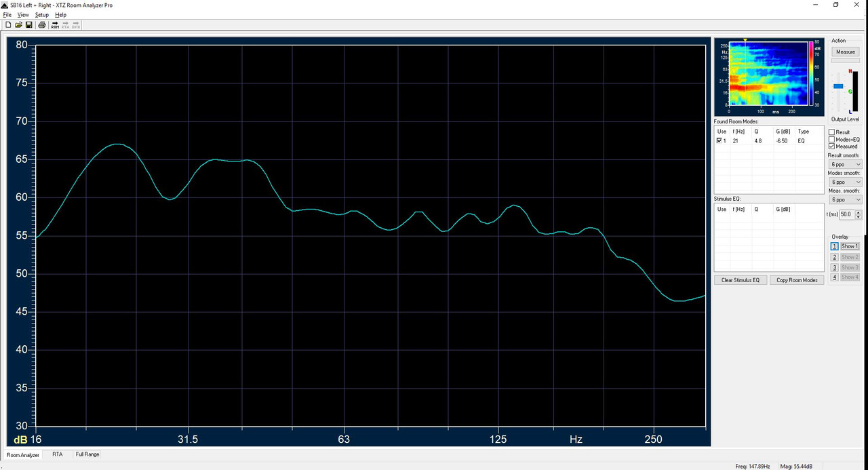Click the output level meter bar
The image size is (868, 470).
[x=854, y=90]
